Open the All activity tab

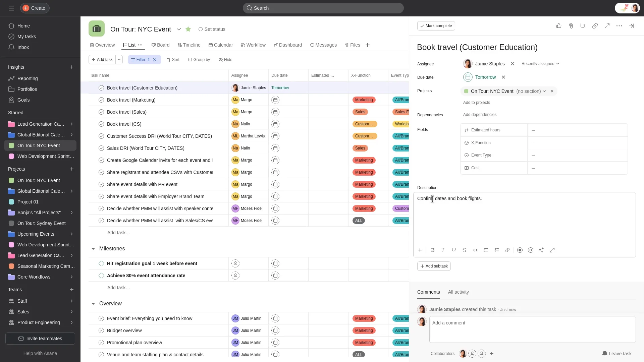coord(458,292)
